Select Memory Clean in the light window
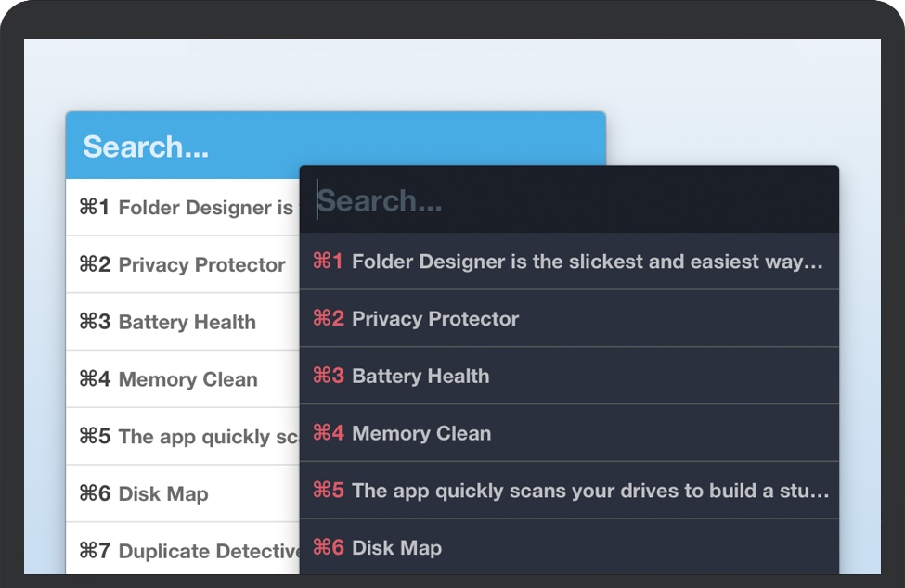The width and height of the screenshot is (905, 588). click(x=183, y=378)
